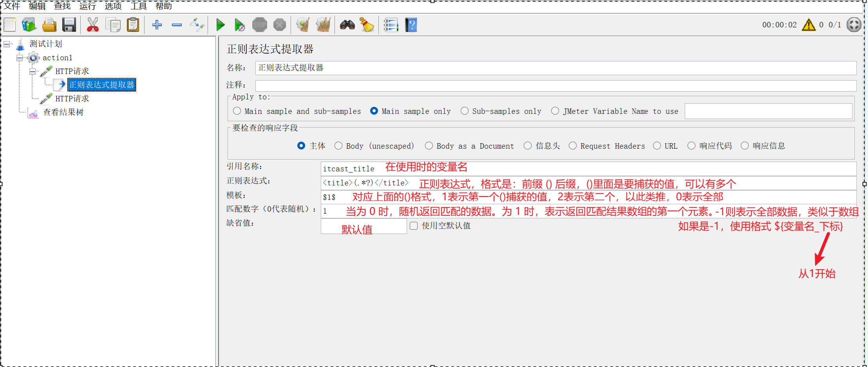The image size is (868, 367).
Task: Select the first HTTP请求 sampler
Action: tap(72, 71)
